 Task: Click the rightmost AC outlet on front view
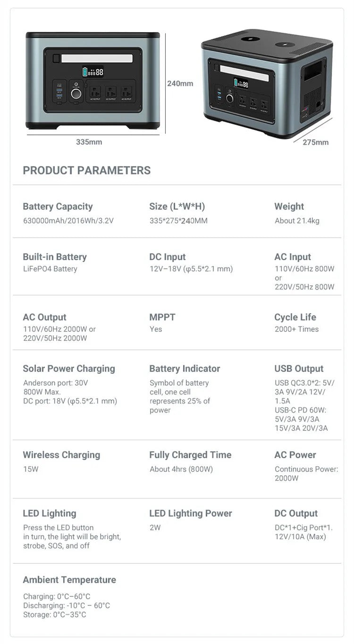126,91
